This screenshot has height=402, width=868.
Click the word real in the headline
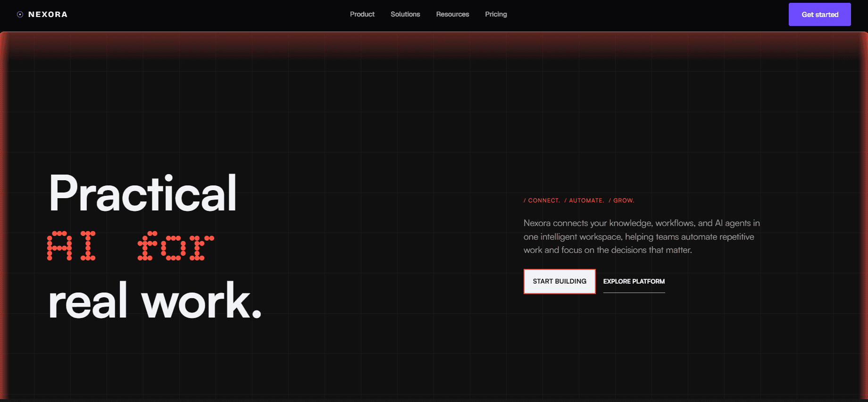(x=88, y=301)
